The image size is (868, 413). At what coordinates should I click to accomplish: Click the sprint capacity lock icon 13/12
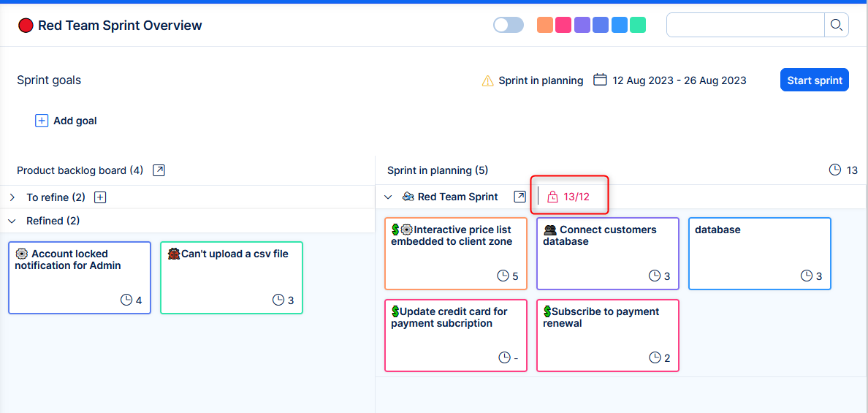pyautogui.click(x=552, y=197)
